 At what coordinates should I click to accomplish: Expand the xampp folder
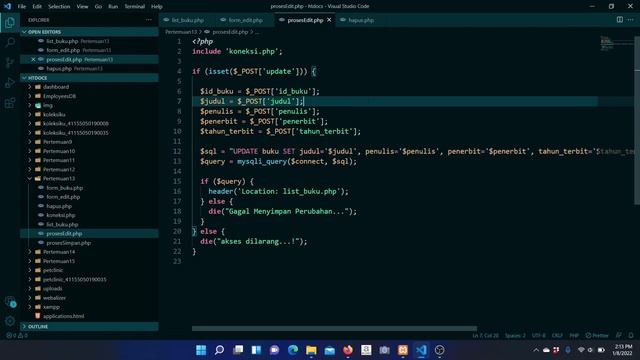click(x=30, y=307)
